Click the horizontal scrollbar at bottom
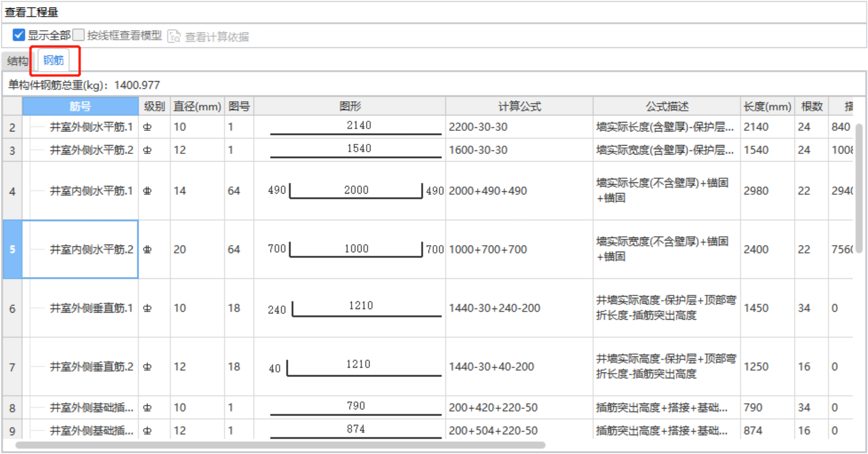This screenshot has width=868, height=454. click(279, 445)
